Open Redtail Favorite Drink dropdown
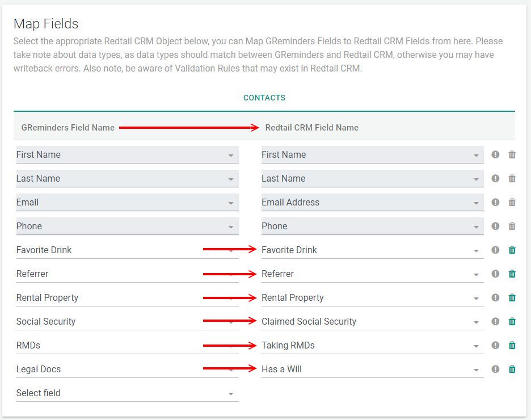This screenshot has height=420, width=531. 373,250
